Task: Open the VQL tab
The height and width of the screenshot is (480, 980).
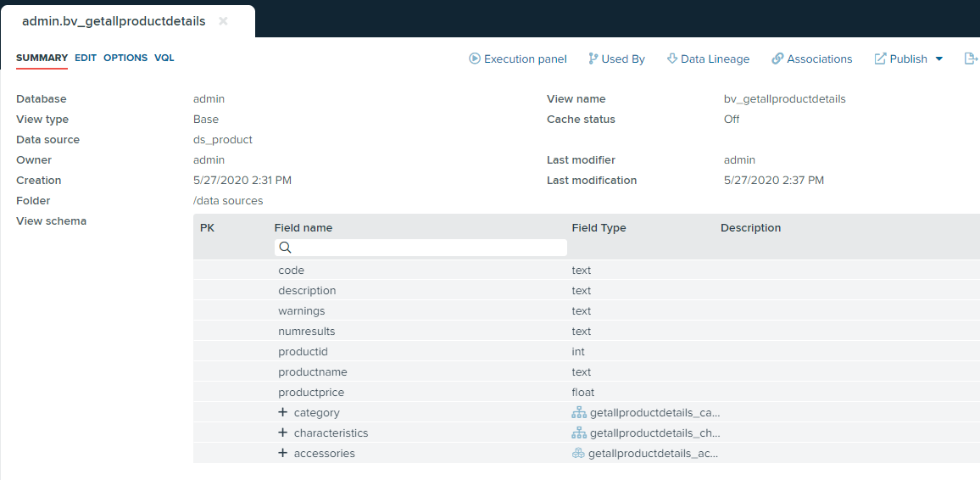Action: pos(164,58)
